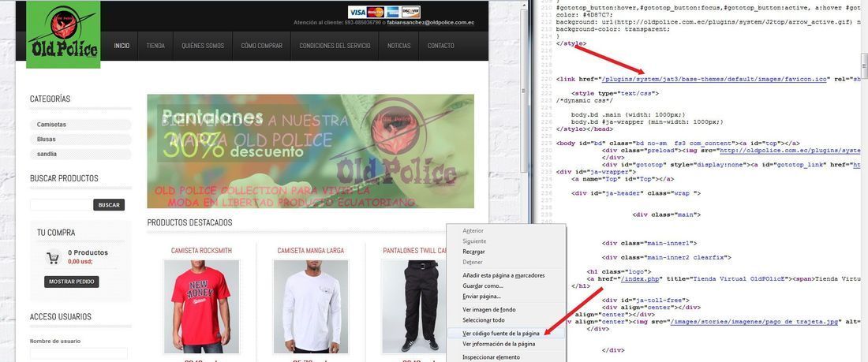Open CAMISETA ROCKSMITH product title
868x362 pixels.
pyautogui.click(x=201, y=251)
